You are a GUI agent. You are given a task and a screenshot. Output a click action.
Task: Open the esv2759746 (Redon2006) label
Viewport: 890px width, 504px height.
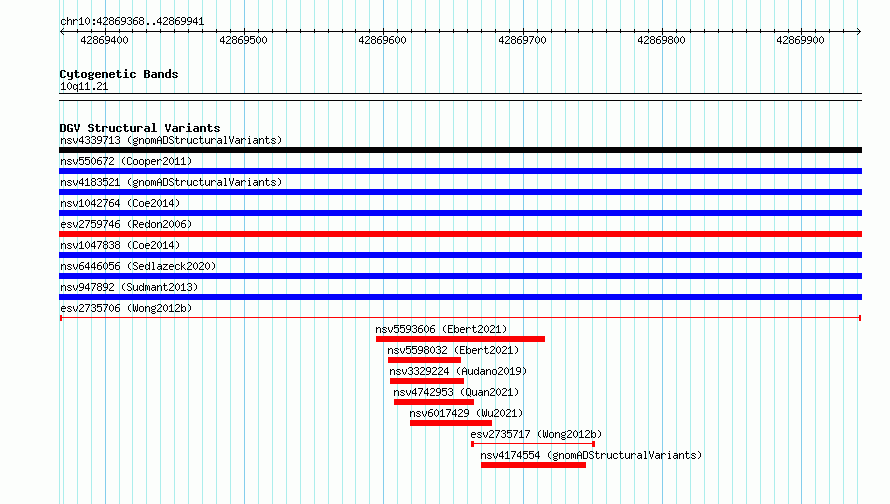pos(126,224)
